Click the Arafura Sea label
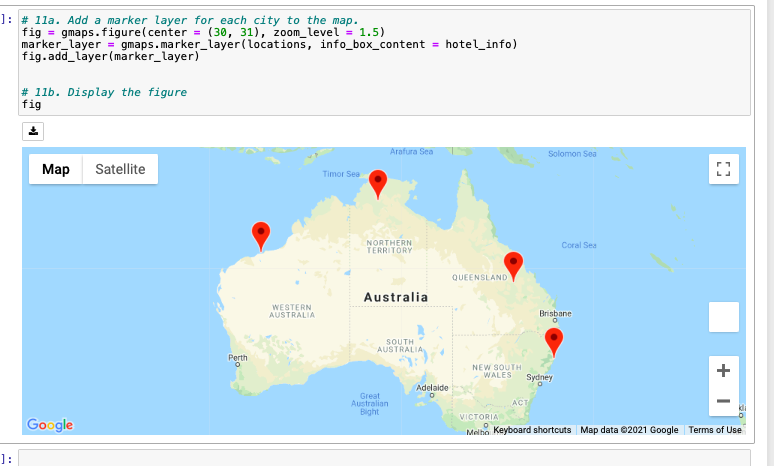Image resolution: width=774 pixels, height=466 pixels. click(x=411, y=152)
